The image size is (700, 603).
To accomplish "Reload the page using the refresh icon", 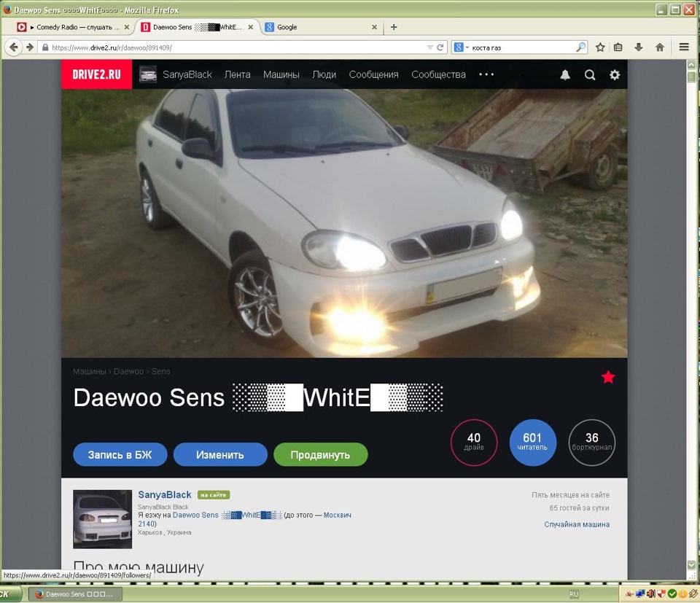I will 440,47.
